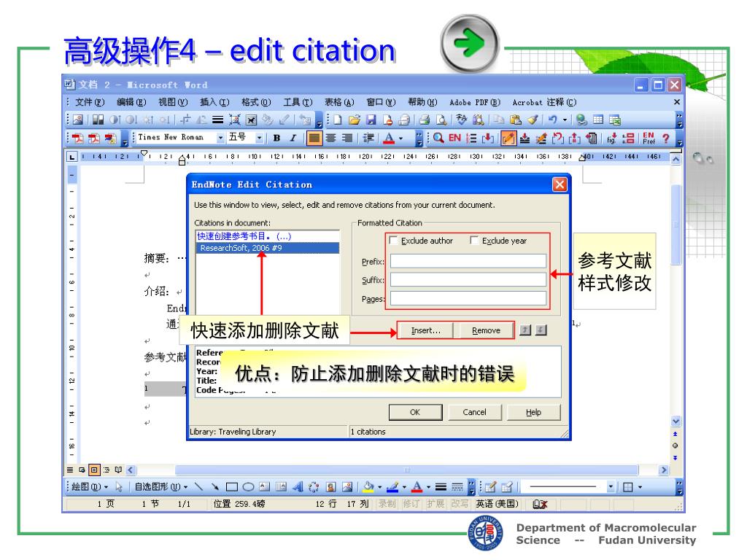The height and width of the screenshot is (560, 747).
Task: Click EndNote Format Bibliography list icon
Action: 471,138
